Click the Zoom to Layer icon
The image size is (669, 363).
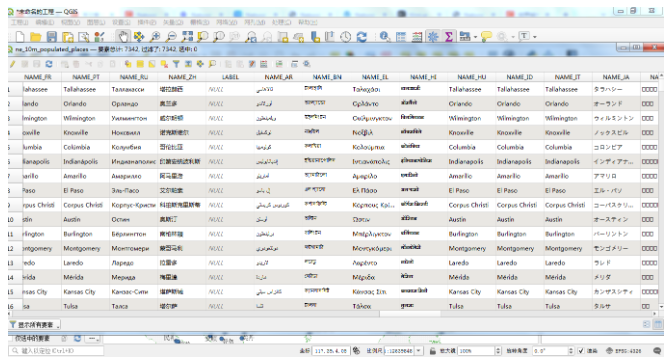click(218, 37)
